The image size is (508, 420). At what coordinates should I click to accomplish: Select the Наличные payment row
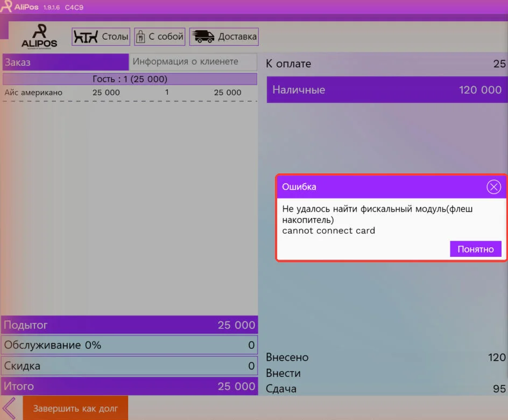point(387,90)
